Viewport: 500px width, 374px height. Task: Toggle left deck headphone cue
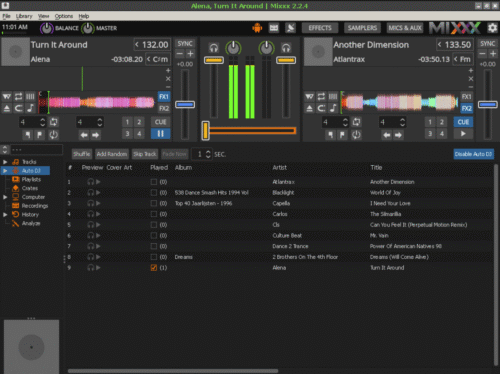[x=214, y=48]
